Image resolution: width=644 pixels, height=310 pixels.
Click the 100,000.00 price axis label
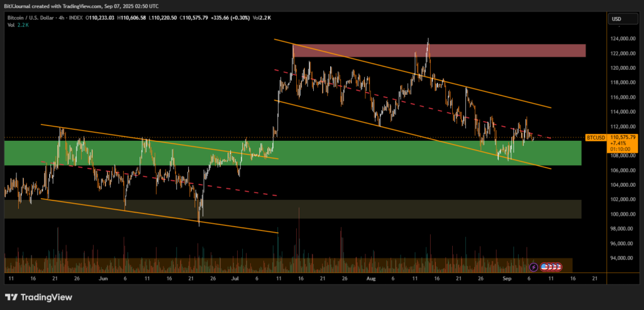coord(621,214)
